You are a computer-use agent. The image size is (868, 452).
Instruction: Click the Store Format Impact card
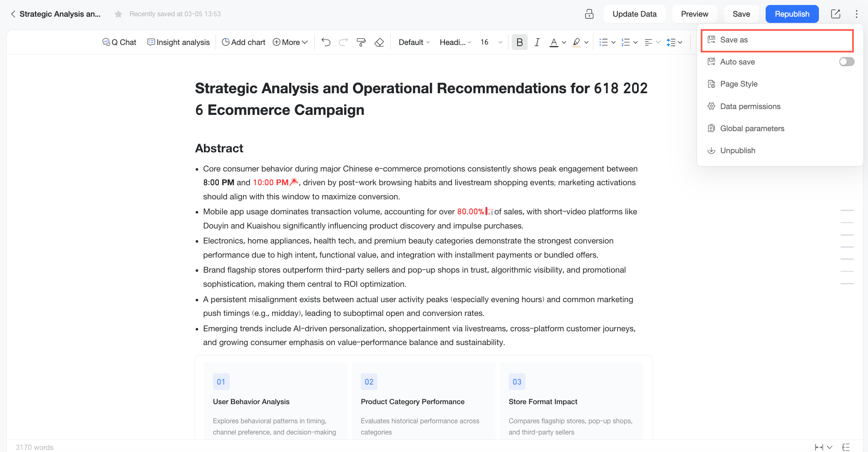572,401
